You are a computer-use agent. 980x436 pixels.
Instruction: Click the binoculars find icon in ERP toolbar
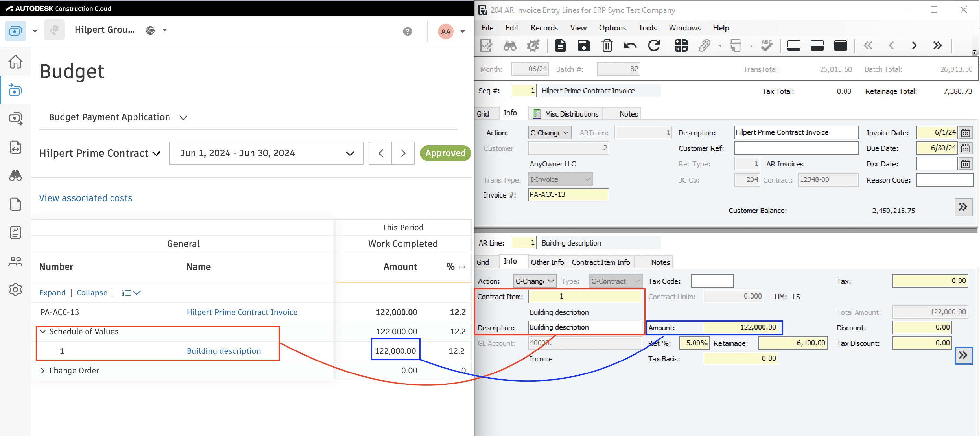[510, 46]
